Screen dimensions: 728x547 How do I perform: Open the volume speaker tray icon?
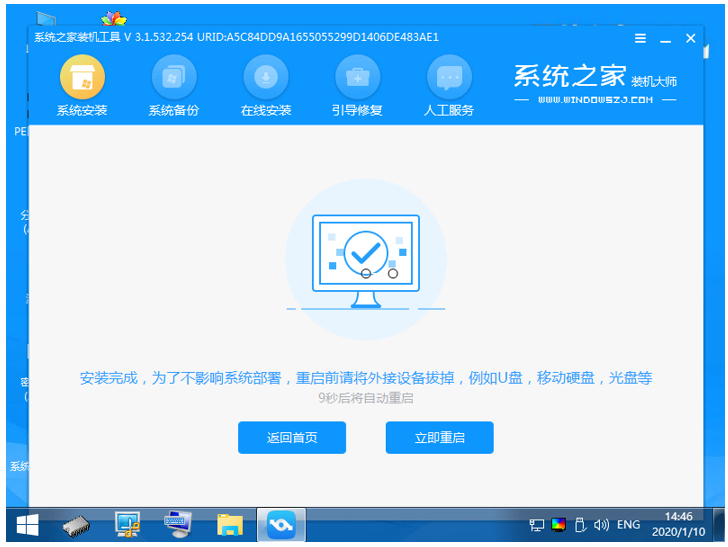600,524
